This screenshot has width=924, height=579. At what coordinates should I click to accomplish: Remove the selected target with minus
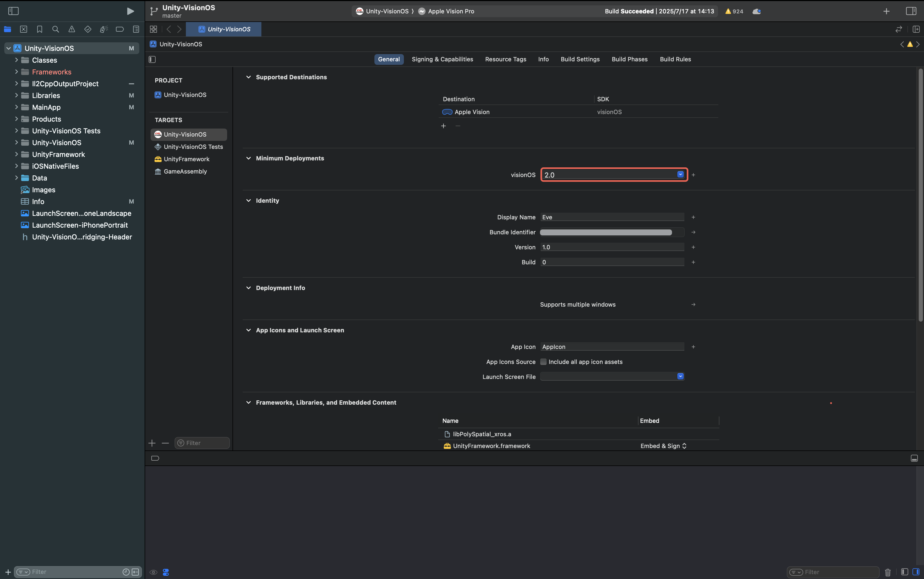tap(166, 443)
